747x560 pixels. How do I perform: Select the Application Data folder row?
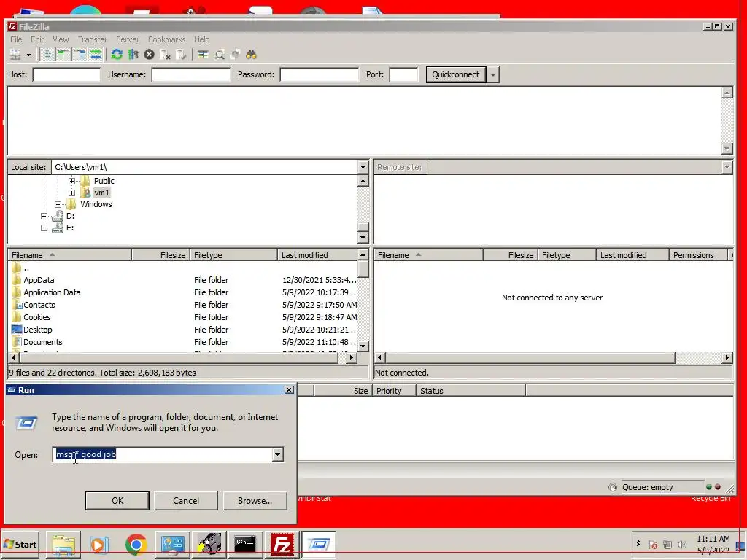(x=183, y=292)
